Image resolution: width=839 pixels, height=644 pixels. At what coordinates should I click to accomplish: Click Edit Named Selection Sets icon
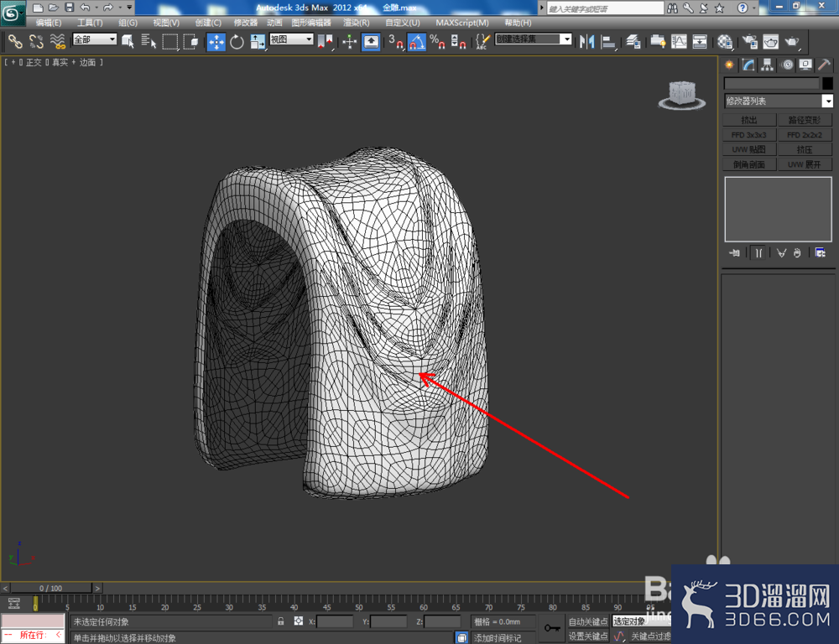(482, 41)
